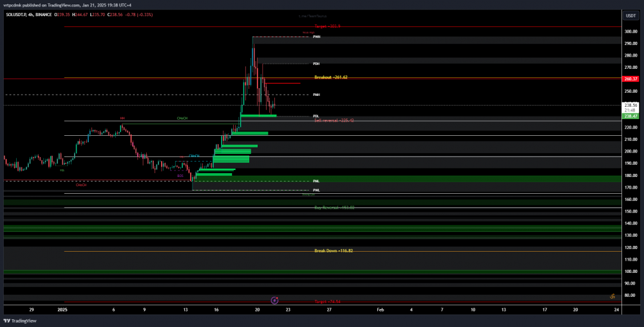The width and height of the screenshot is (644, 327).
Task: Click the 200.00 price scale label
Action: pyautogui.click(x=630, y=151)
